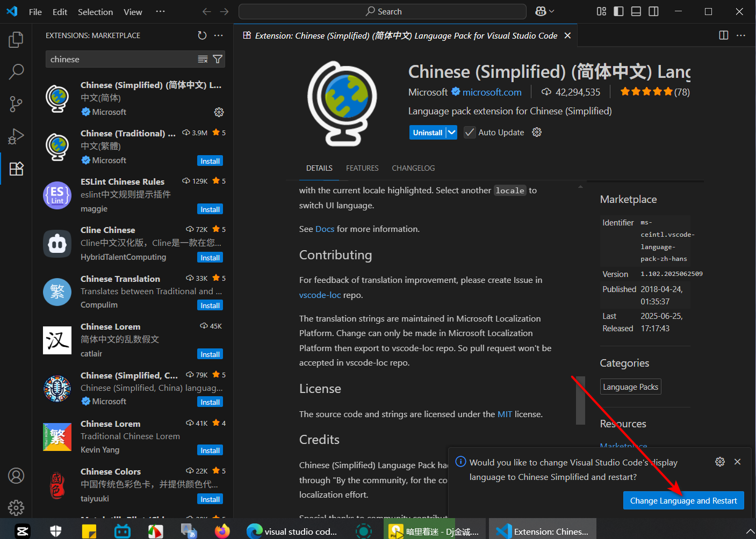
Task: Refresh the extensions marketplace list
Action: click(x=202, y=35)
